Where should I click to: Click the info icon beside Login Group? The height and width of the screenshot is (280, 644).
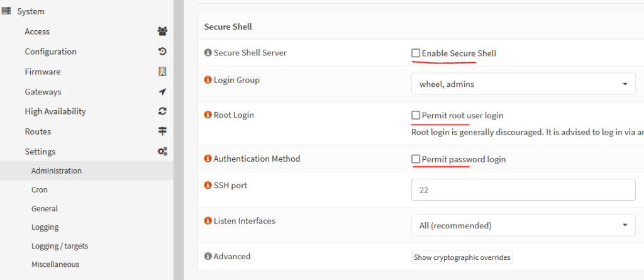(208, 80)
